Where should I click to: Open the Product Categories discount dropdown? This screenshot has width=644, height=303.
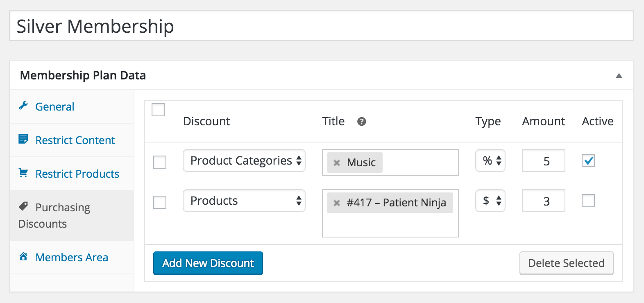pyautogui.click(x=244, y=161)
